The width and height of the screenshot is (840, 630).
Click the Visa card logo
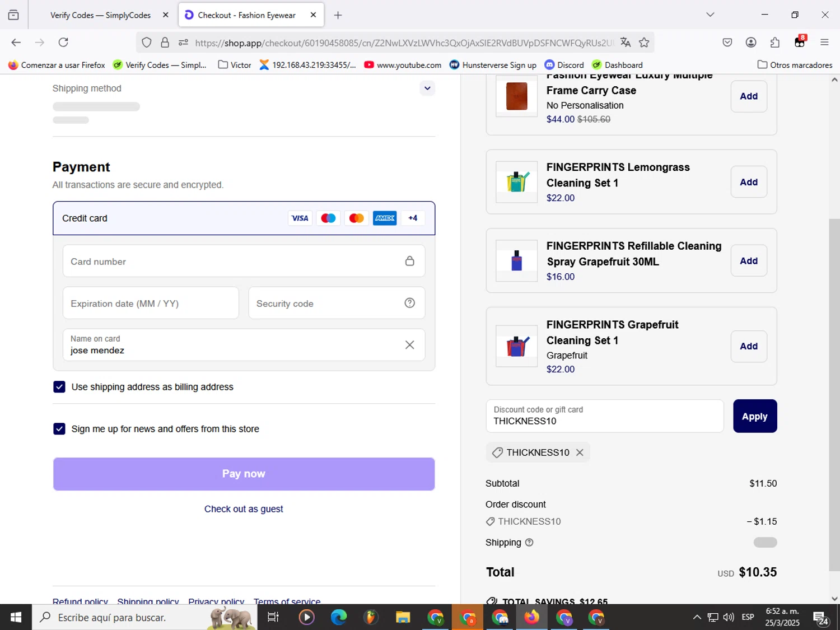tap(300, 218)
